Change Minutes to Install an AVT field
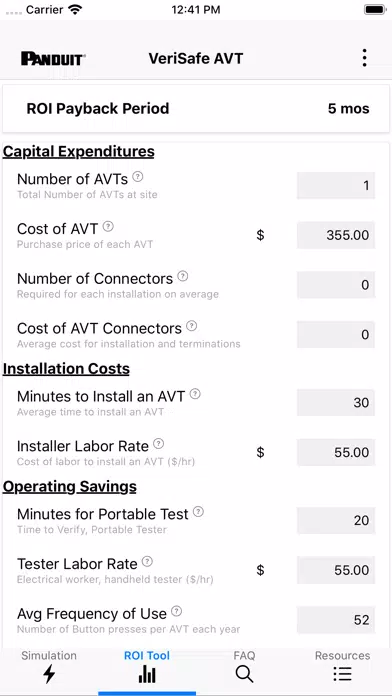 click(x=336, y=403)
